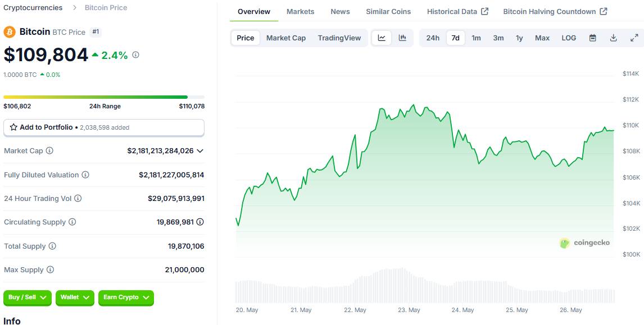Open the Overview tab
The width and height of the screenshot is (644, 325).
click(254, 11)
